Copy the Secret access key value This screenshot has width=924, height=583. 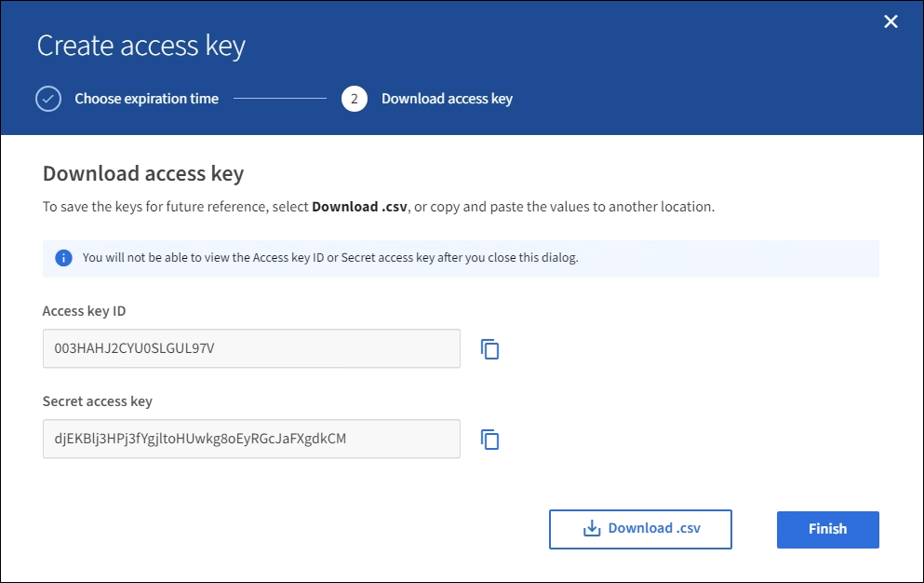(x=490, y=440)
